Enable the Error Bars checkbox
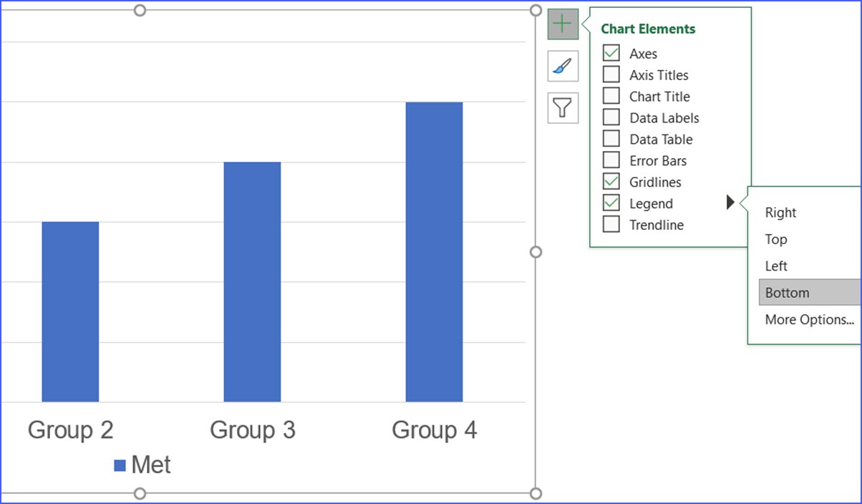Image resolution: width=862 pixels, height=504 pixels. tap(611, 160)
